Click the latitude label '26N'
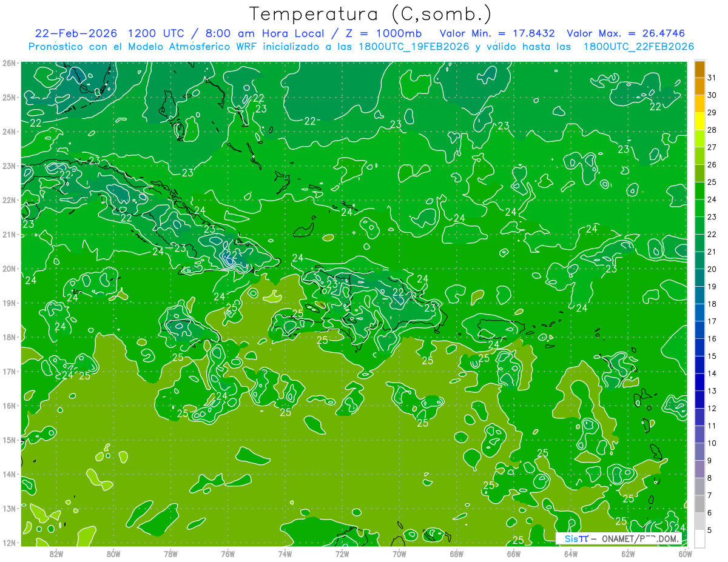728x562 pixels. coord(9,63)
